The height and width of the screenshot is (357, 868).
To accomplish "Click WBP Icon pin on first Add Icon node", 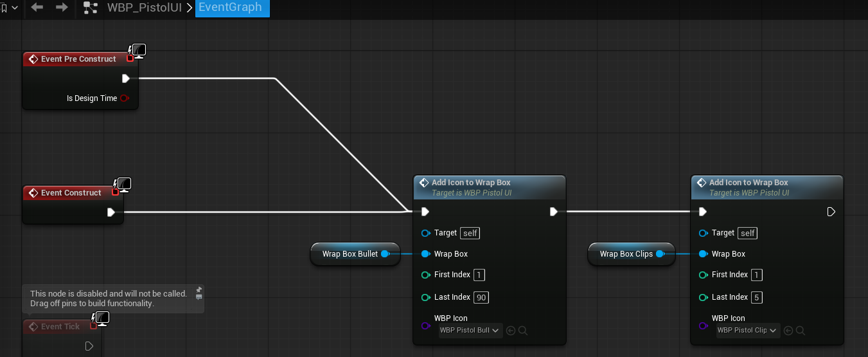I will pyautogui.click(x=425, y=325).
